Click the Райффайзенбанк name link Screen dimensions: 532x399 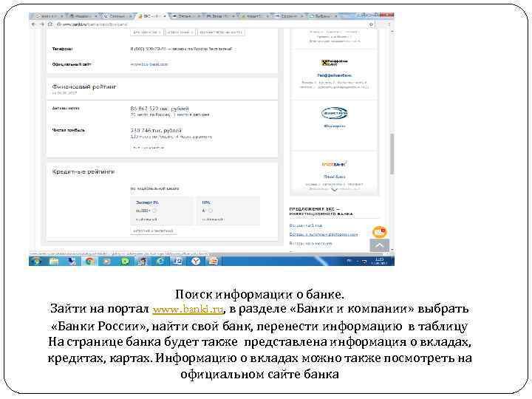tap(335, 75)
